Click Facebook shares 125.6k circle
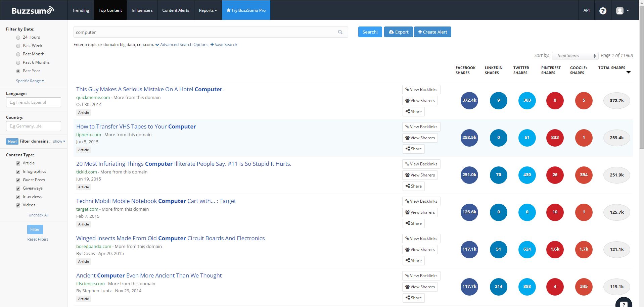644x307 pixels. point(469,212)
